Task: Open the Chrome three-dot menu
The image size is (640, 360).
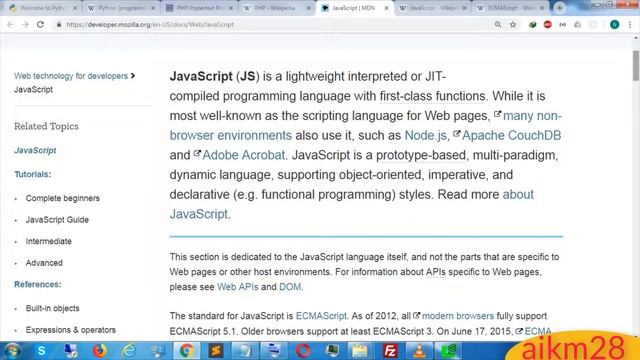Action: (x=630, y=24)
